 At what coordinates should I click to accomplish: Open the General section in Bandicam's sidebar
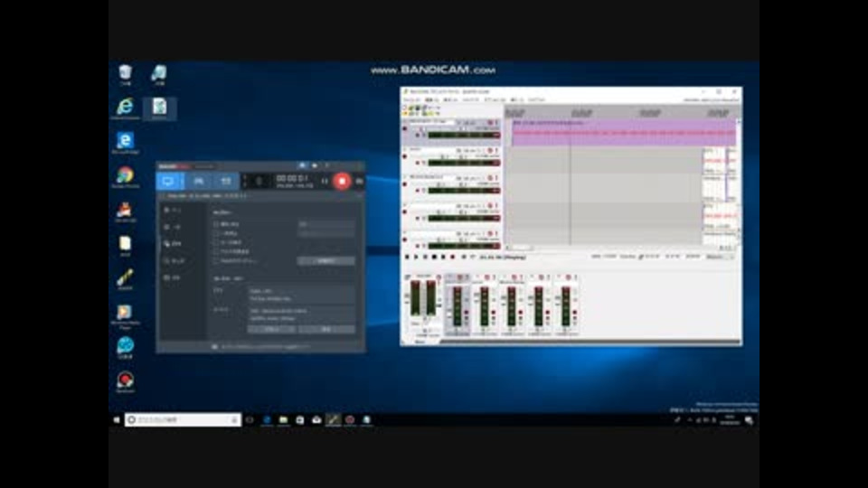[x=174, y=227]
